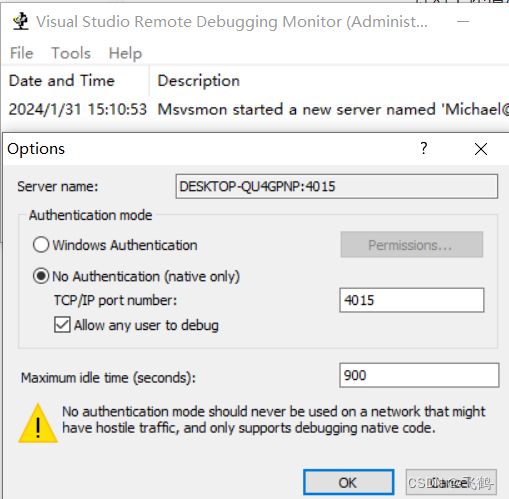509x499 pixels.
Task: Toggle Allow any user to debug checkbox
Action: (x=62, y=325)
